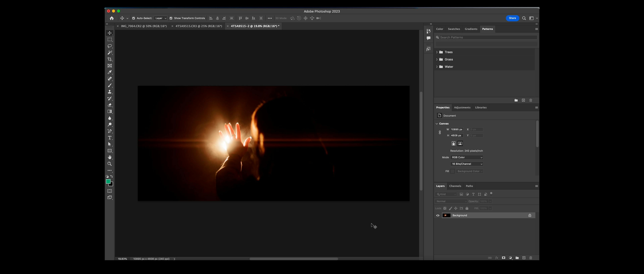
Task: Select the History Brush tool
Action: tap(110, 98)
